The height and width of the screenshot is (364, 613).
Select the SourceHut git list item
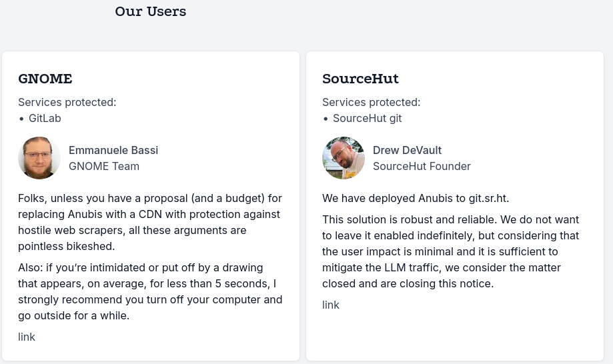pos(367,118)
